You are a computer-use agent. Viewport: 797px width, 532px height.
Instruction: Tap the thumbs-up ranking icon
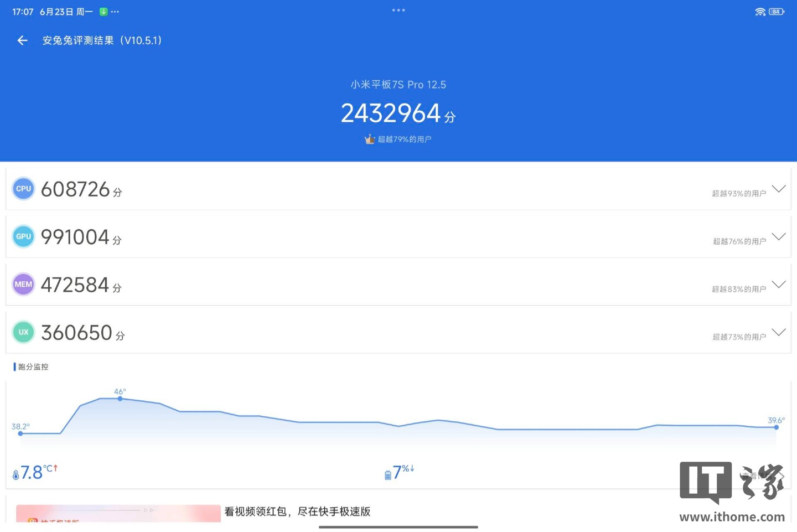click(370, 139)
